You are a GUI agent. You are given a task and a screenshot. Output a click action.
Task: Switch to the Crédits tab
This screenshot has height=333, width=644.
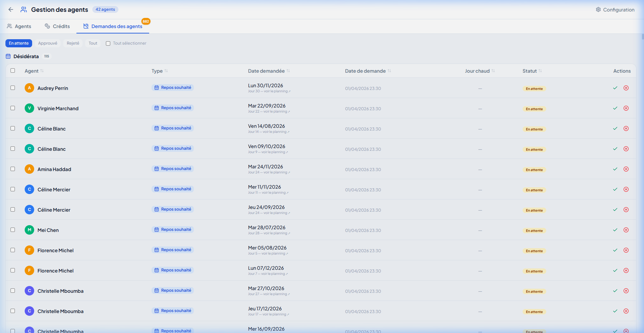tap(57, 26)
